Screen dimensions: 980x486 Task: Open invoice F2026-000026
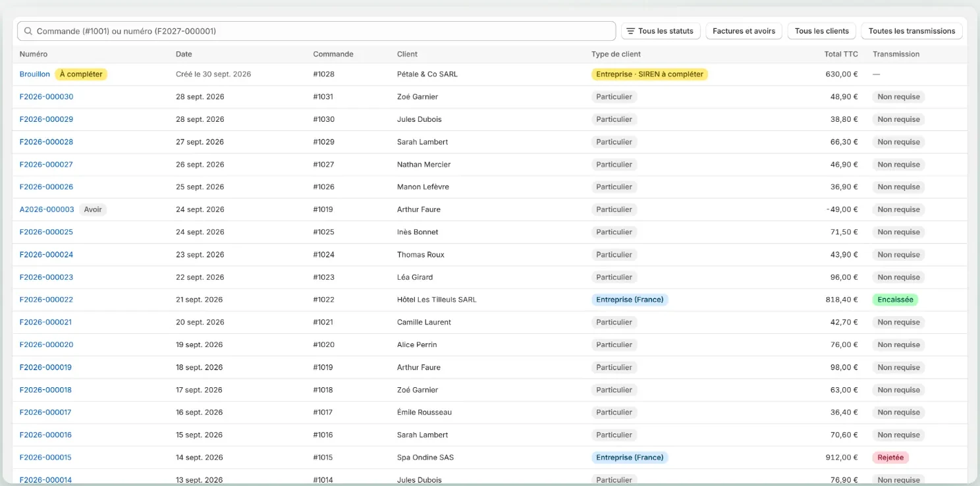[46, 187]
